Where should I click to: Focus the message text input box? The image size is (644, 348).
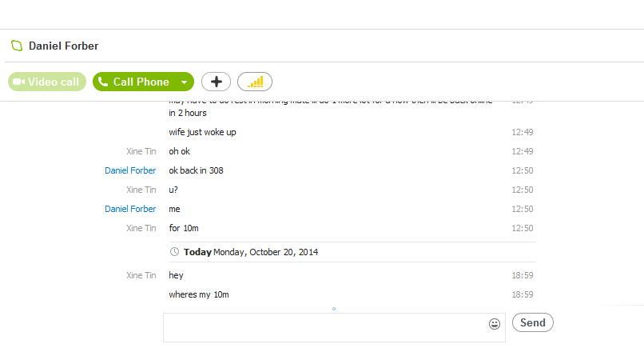point(328,326)
